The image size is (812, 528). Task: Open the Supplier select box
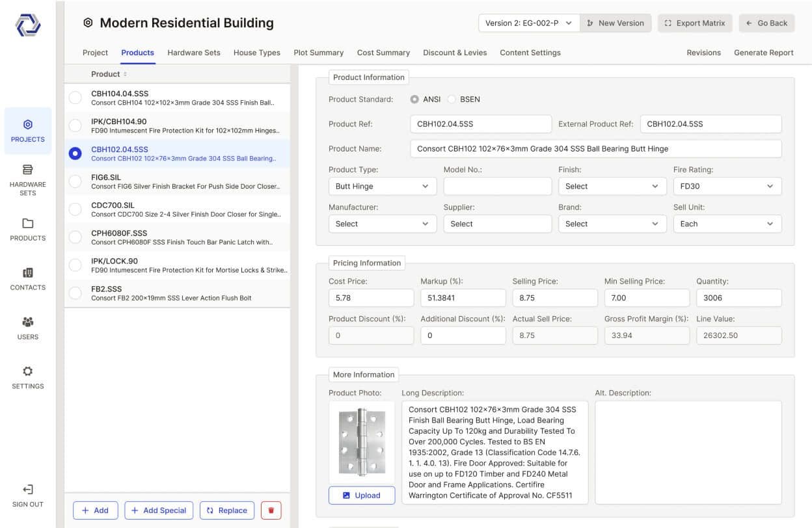[497, 224]
